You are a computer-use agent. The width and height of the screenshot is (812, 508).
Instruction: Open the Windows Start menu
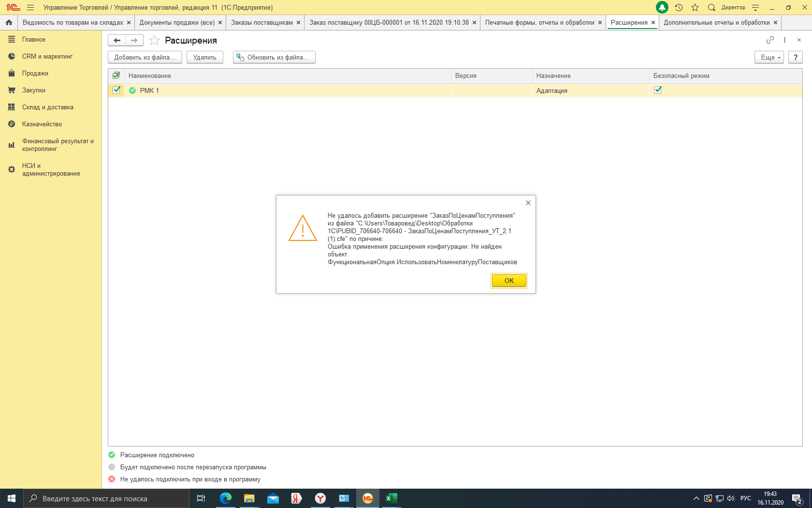(12, 498)
